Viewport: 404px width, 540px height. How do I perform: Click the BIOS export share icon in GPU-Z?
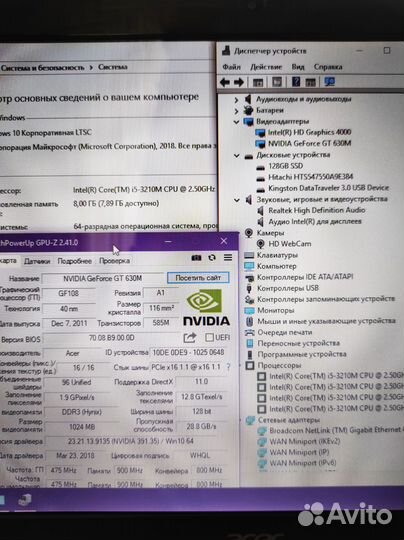pyautogui.click(x=189, y=338)
